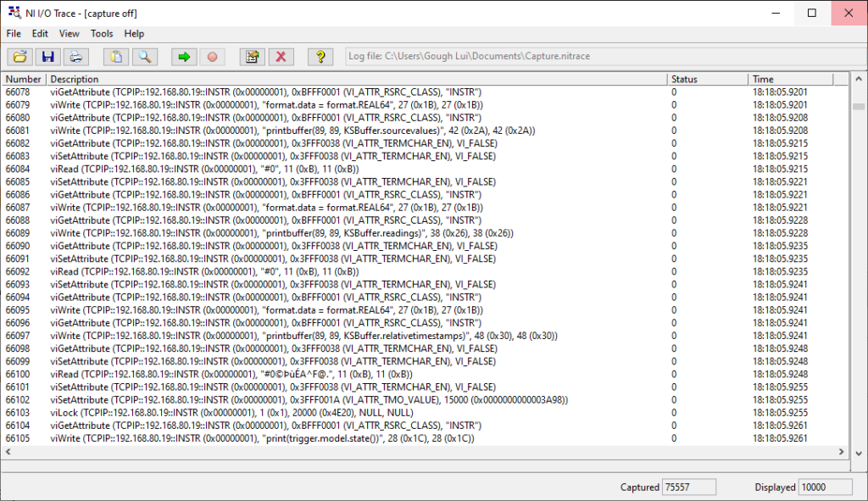Screen dimensions: 868x501
Task: Click the vertical scrollbar thumb
Action: click(859, 107)
